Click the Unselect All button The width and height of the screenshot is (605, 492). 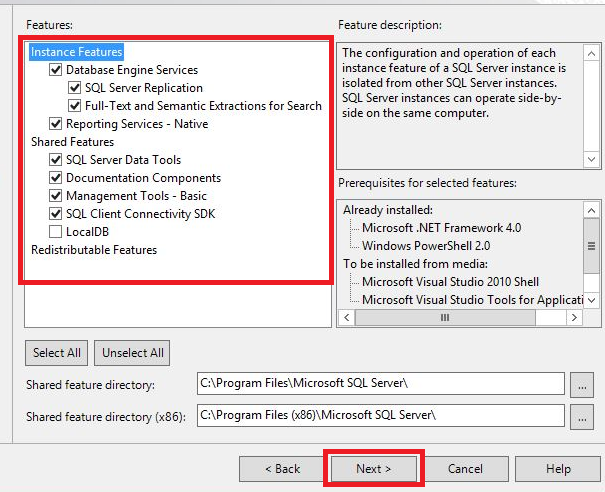pyautogui.click(x=132, y=353)
